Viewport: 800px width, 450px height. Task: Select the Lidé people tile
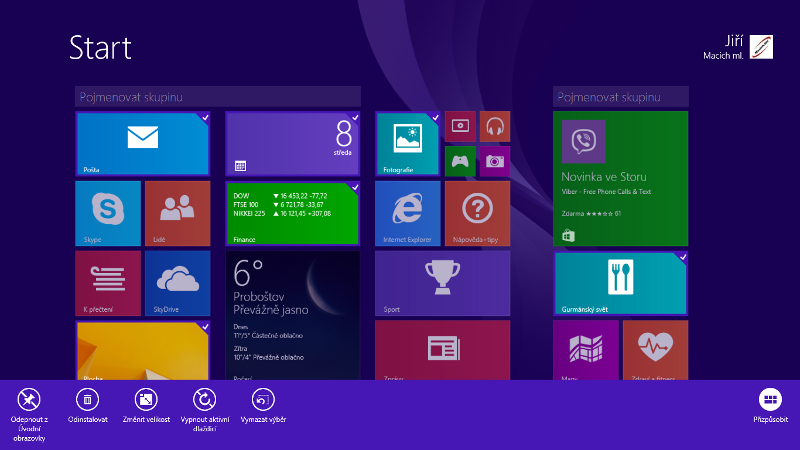(x=177, y=212)
